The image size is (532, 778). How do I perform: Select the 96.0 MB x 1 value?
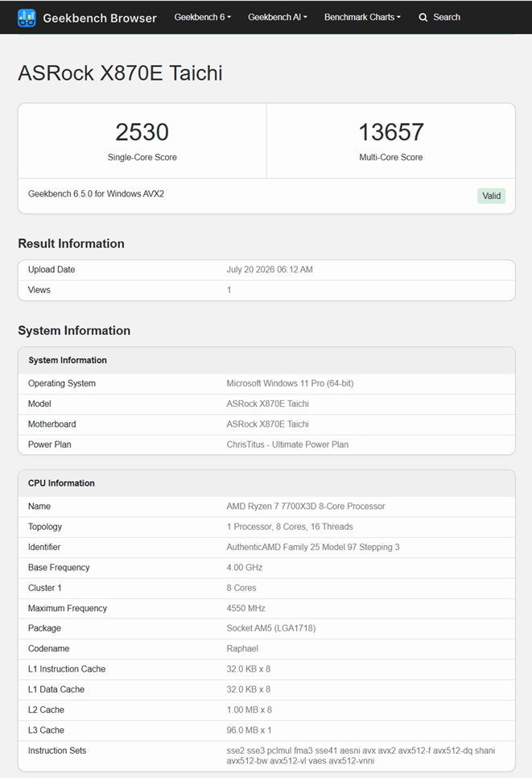tap(249, 730)
